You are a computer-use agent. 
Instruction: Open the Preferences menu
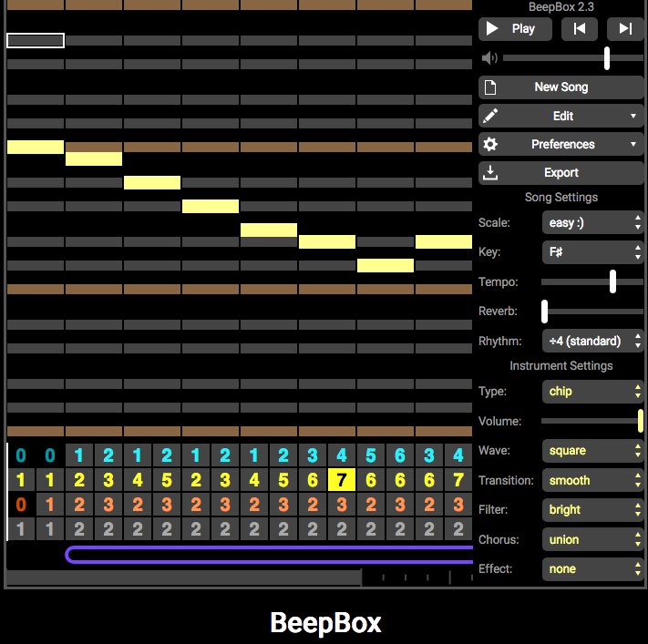point(561,144)
